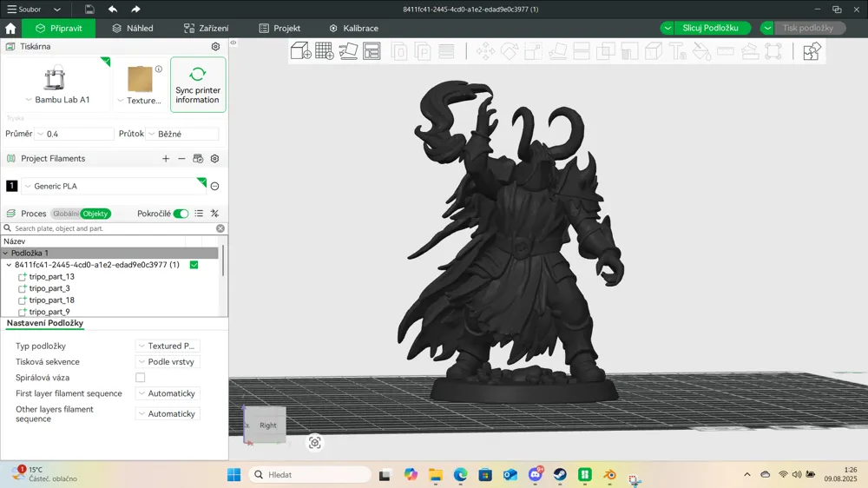Click the Add plate grid icon

325,51
